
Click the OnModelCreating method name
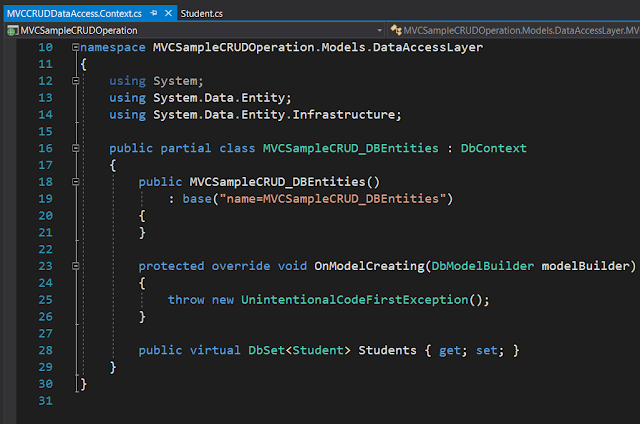(x=369, y=266)
